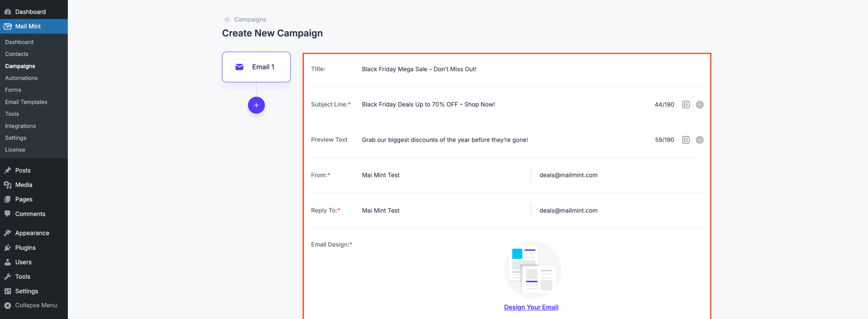868x319 pixels.
Task: Click the Email 1 purple envelope icon
Action: 240,67
